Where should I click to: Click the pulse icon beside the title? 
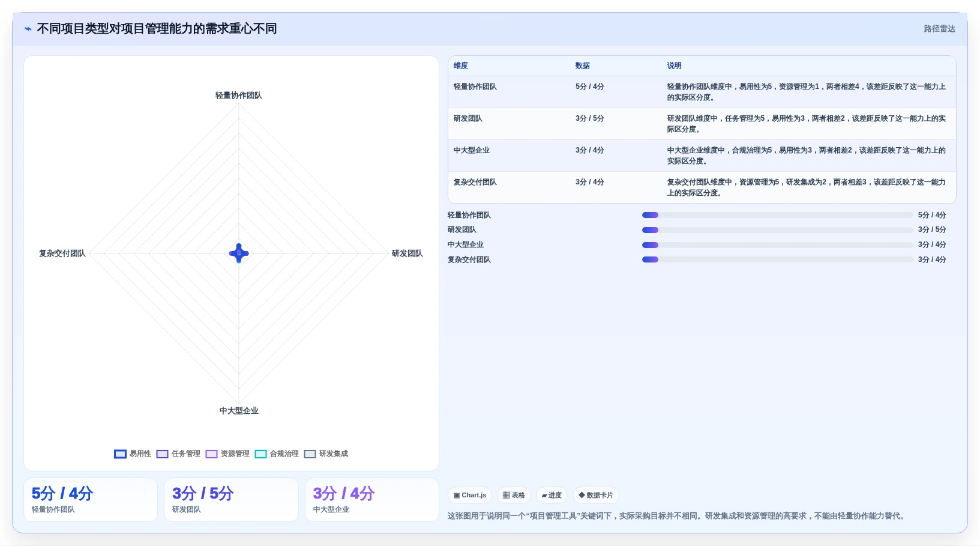[28, 29]
